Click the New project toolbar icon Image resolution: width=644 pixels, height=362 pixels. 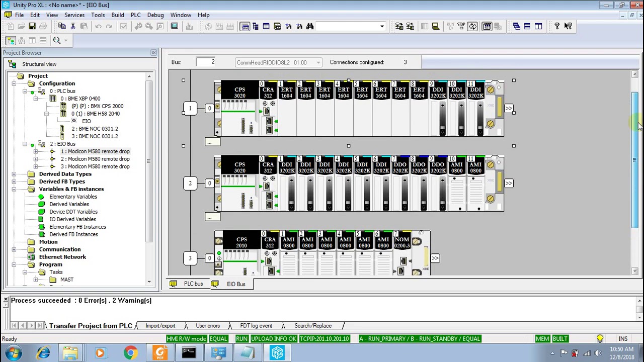click(10, 26)
